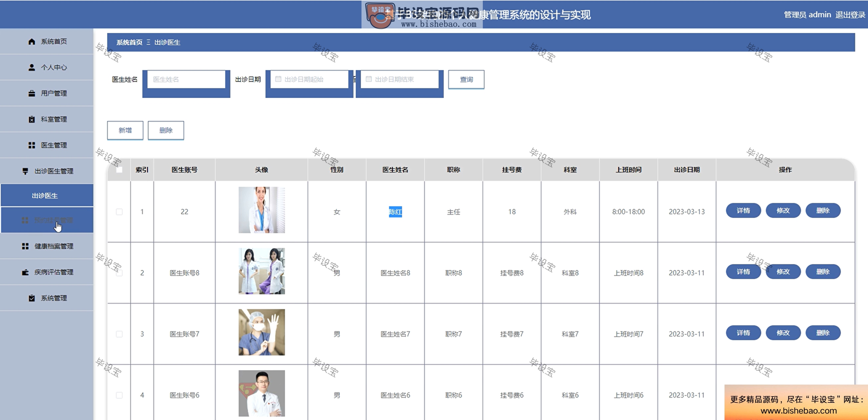Click the 2023-03-13 date cell

pyautogui.click(x=687, y=212)
